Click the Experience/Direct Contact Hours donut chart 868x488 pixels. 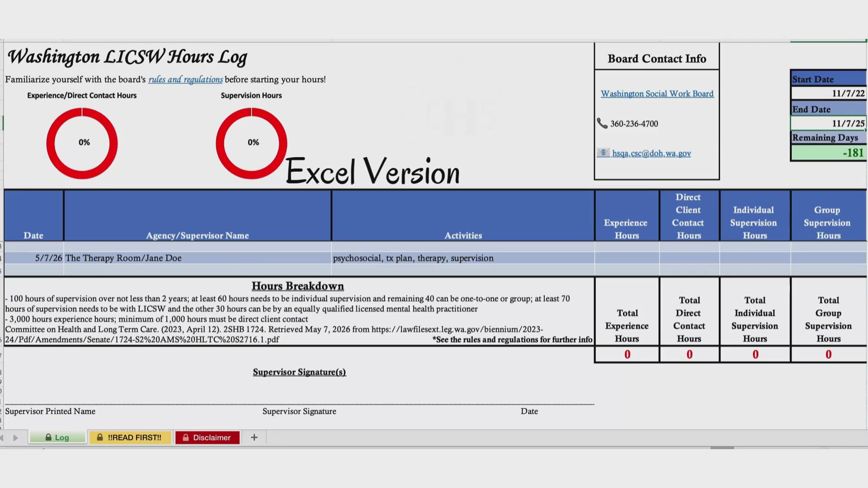[x=82, y=143]
